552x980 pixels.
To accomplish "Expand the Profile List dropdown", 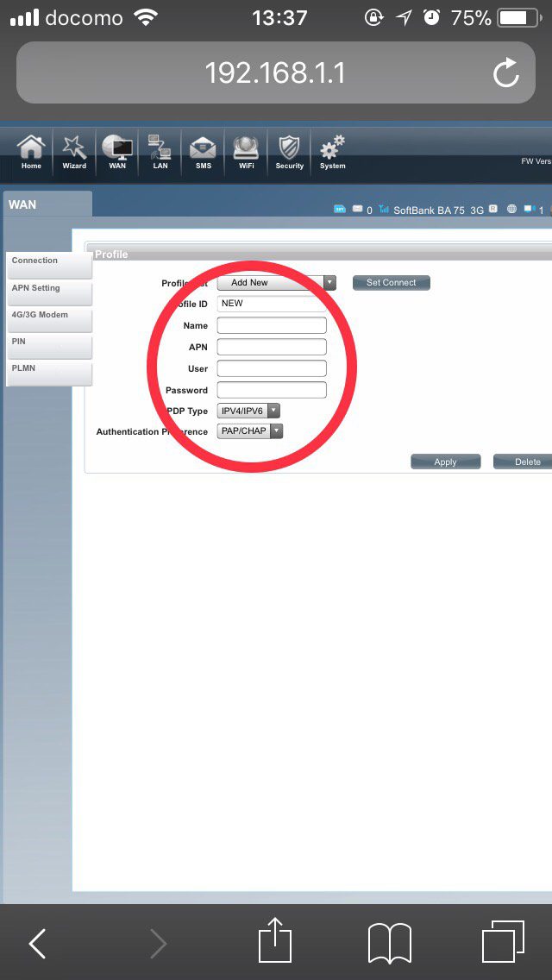I will click(x=276, y=283).
